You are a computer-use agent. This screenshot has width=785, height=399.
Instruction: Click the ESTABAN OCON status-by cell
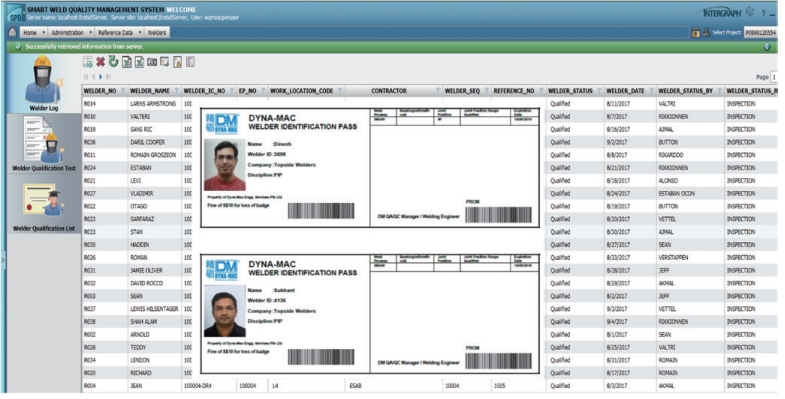[x=676, y=194]
